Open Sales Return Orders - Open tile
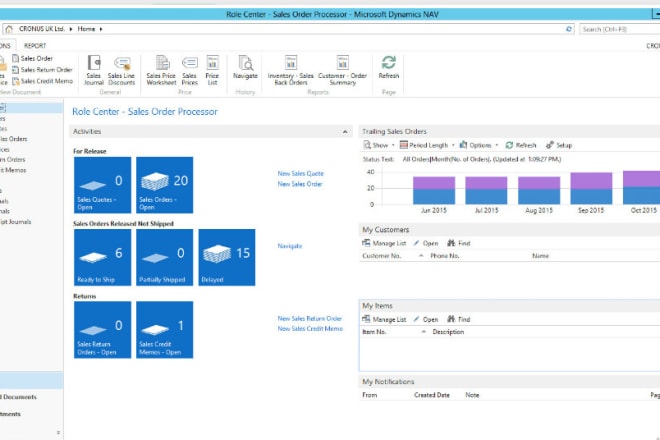Viewport: 660px width, 440px height. [102, 330]
